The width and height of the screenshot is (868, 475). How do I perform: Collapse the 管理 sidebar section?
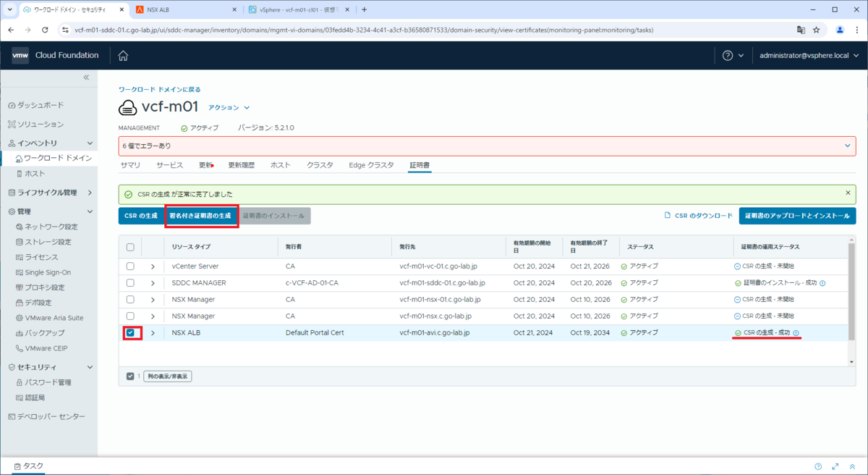(90, 211)
